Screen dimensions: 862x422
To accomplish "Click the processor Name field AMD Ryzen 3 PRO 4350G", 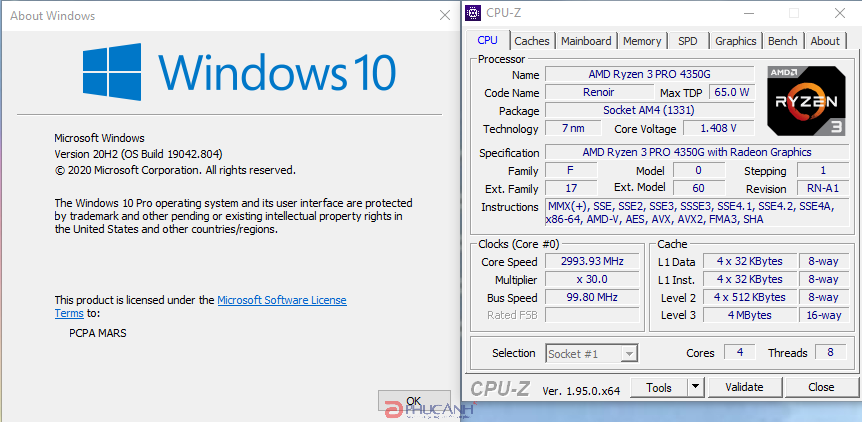I will point(649,74).
